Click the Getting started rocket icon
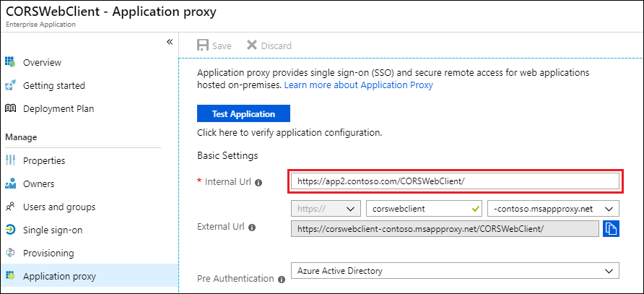This screenshot has height=294, width=644. coord(10,85)
